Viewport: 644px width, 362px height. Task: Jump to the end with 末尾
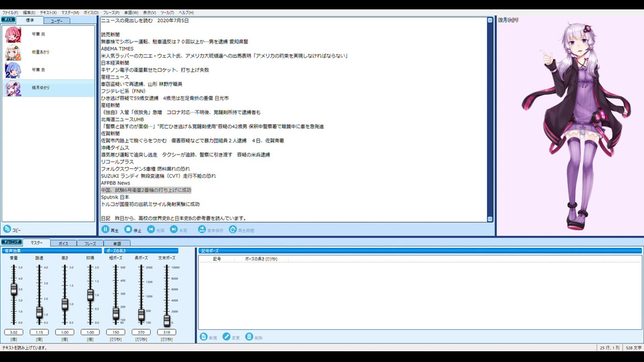pos(178,229)
